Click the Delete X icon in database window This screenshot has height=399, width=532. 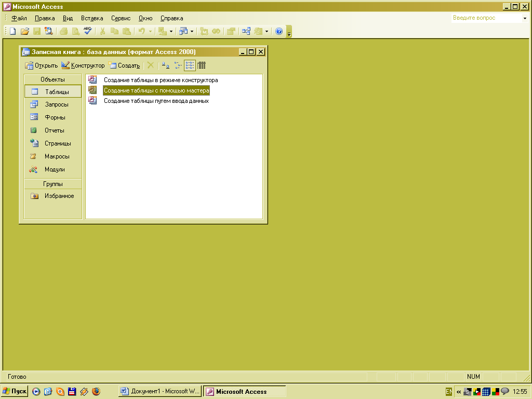coord(151,65)
